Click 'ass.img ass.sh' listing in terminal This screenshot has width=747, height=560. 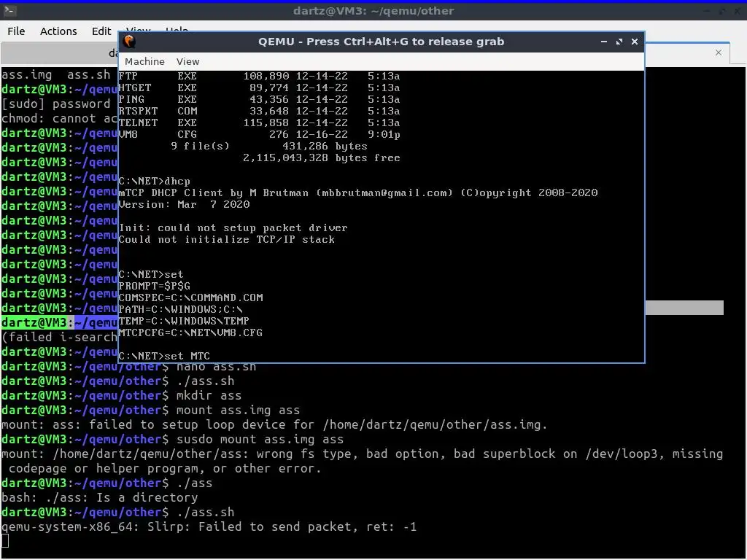click(56, 75)
